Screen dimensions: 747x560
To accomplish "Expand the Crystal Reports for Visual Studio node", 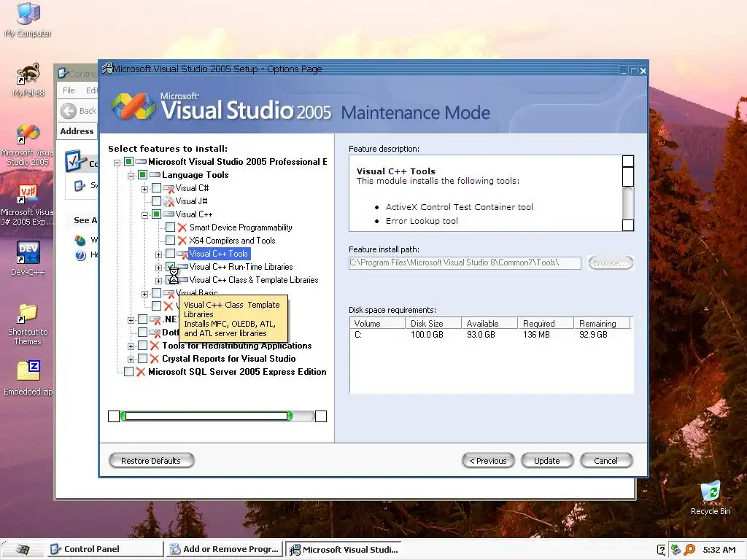I will (131, 359).
